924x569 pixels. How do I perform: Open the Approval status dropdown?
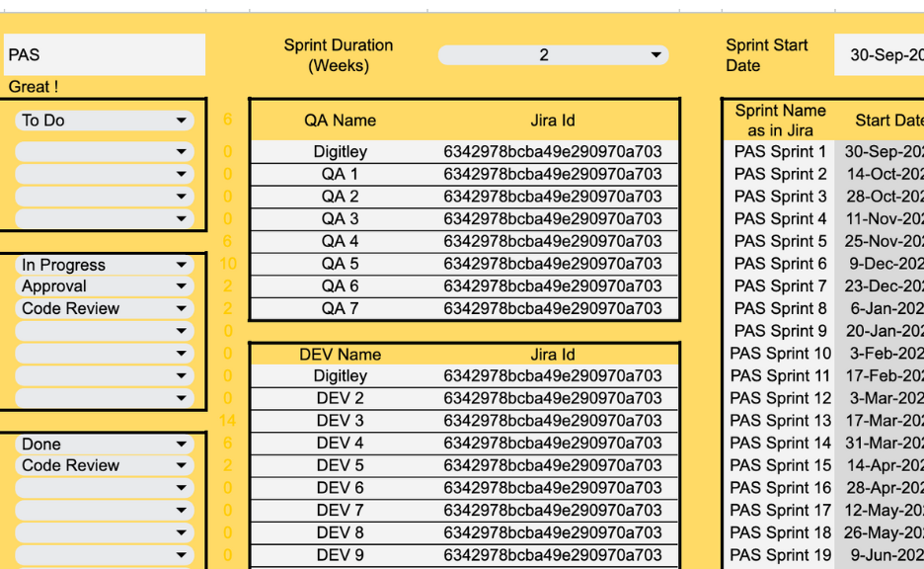181,286
